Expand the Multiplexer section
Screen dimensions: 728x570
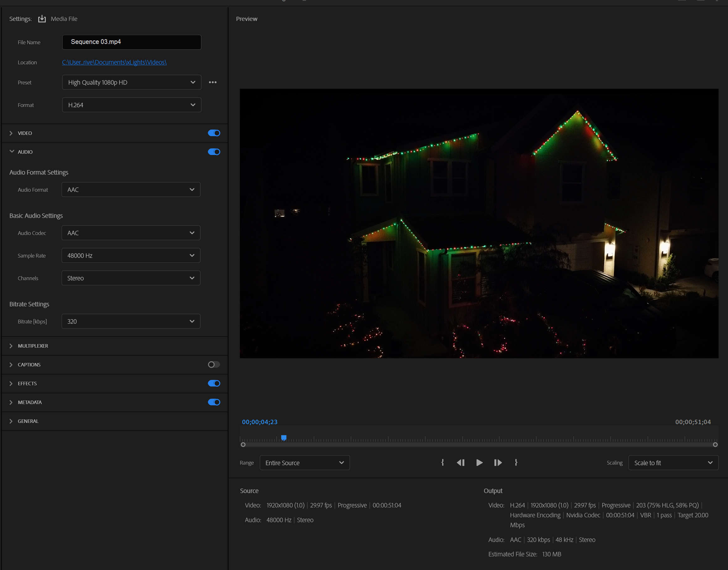tap(11, 346)
